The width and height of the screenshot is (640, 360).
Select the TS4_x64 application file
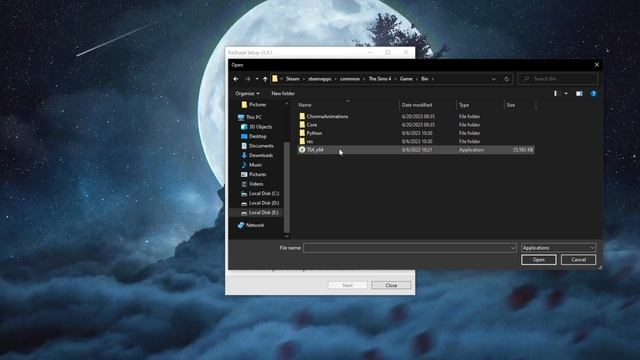(x=416, y=150)
